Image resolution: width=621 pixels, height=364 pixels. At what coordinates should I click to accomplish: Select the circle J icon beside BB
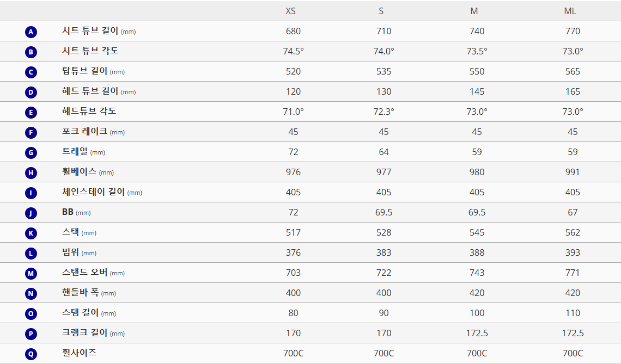coord(31,213)
